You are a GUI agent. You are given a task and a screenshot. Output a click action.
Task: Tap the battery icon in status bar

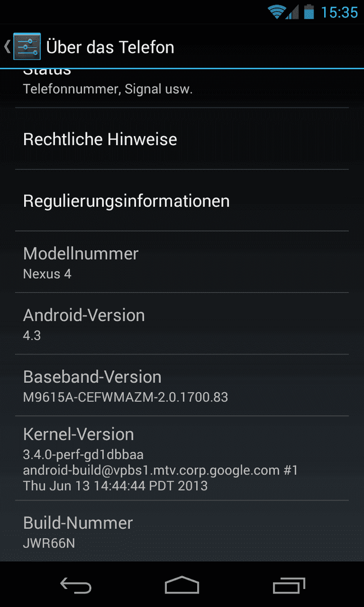click(x=309, y=12)
